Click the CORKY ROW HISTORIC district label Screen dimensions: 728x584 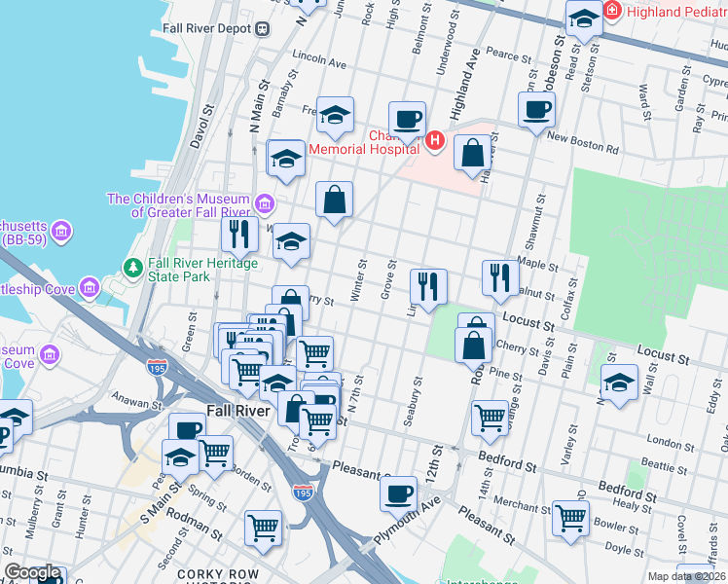[218, 576]
